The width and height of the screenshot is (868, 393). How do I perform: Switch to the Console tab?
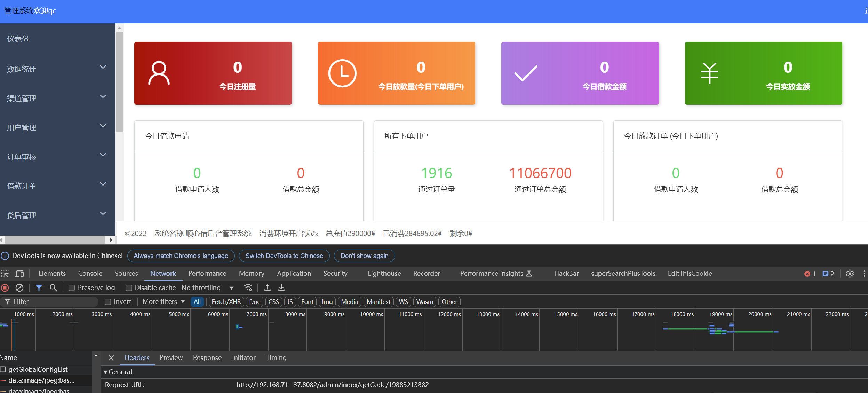click(x=90, y=274)
